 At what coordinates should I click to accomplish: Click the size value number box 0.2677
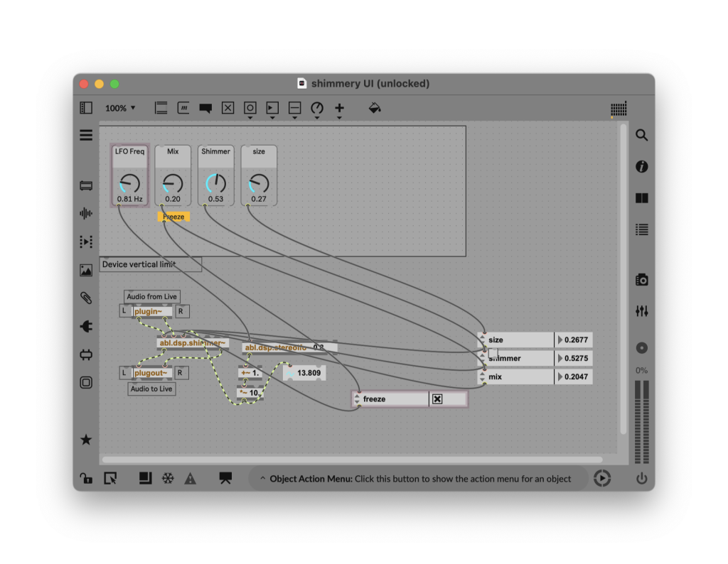(x=576, y=340)
